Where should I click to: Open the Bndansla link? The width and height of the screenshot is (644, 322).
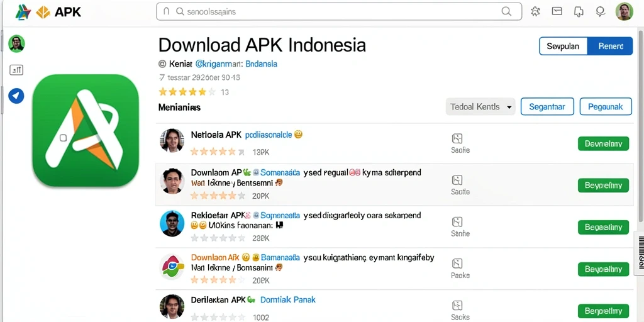click(262, 64)
